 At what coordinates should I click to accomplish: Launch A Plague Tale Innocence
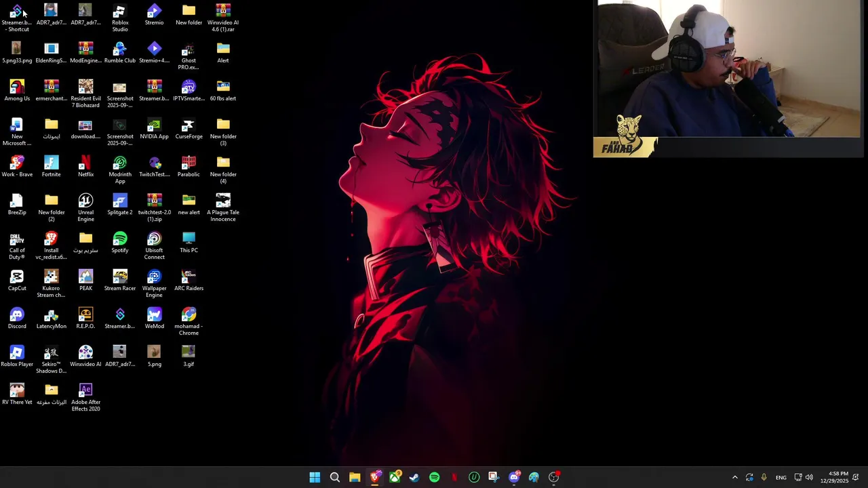click(223, 207)
